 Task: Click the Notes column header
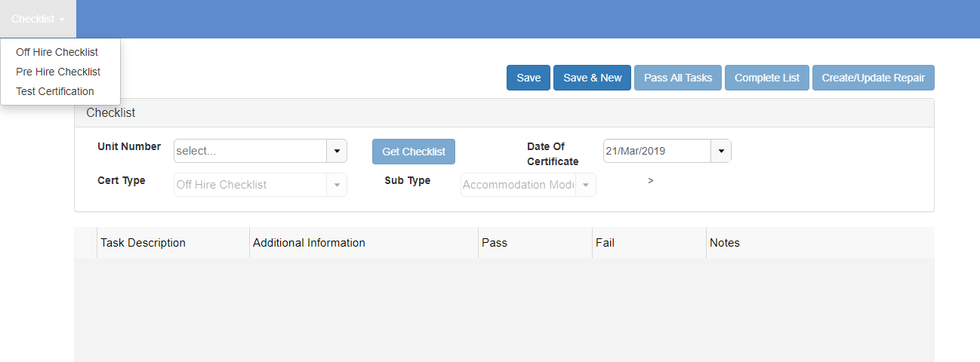pos(725,243)
